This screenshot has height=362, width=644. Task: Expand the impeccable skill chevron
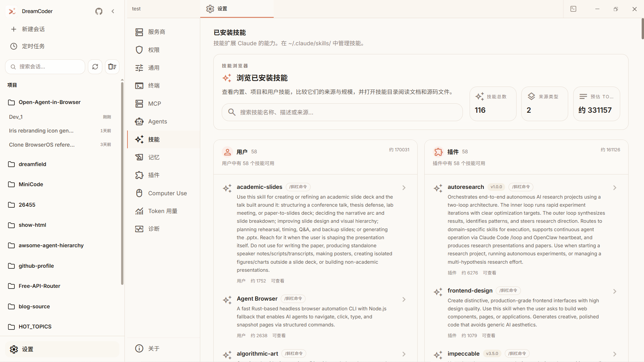615,354
